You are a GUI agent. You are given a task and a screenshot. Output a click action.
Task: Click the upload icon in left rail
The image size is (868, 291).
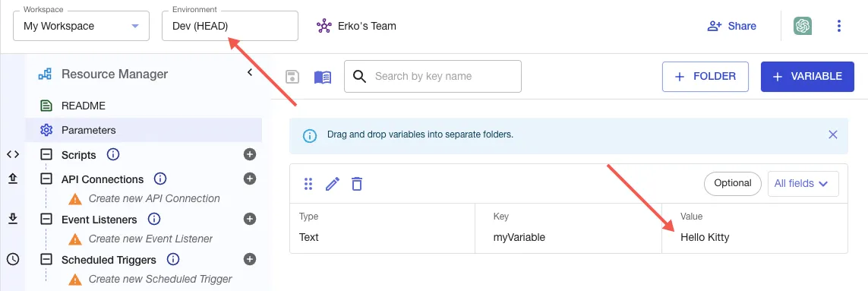click(13, 179)
